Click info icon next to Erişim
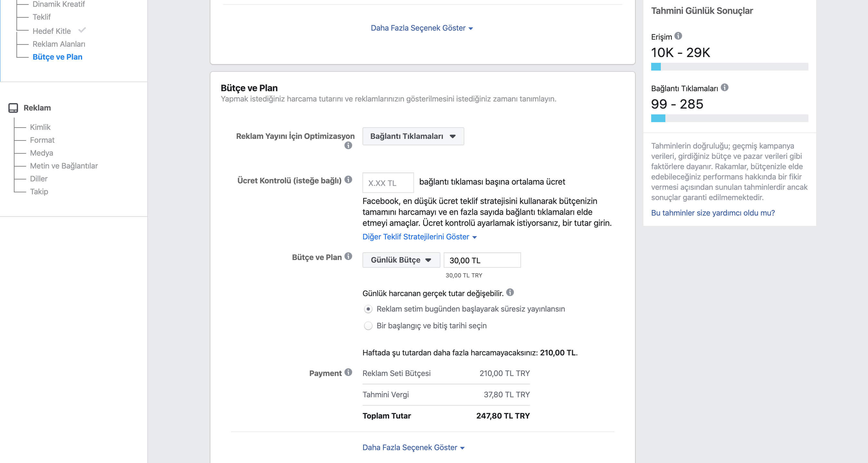Screen dimensions: 868x463 pos(678,36)
